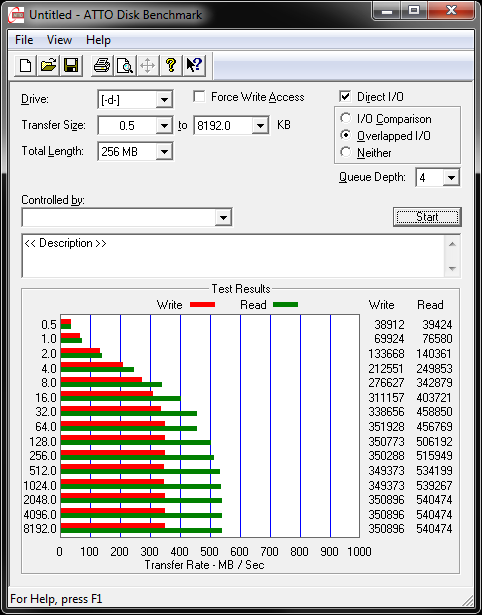482x615 pixels.
Task: Uncheck the Direct I/O checkbox
Action: click(x=345, y=96)
